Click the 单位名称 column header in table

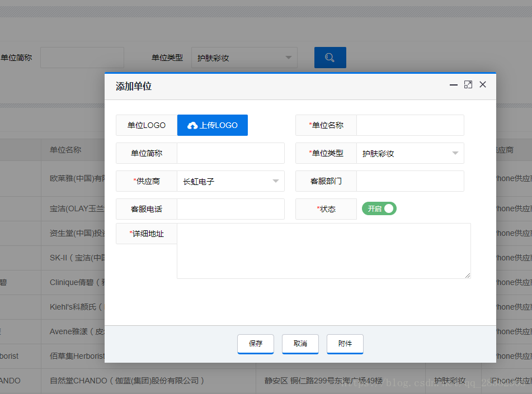pos(65,150)
